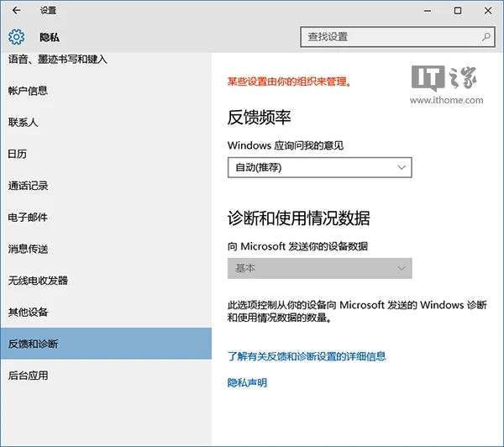
Task: Click the red 某些设置由你的组织来管理 notice
Action: pos(289,82)
